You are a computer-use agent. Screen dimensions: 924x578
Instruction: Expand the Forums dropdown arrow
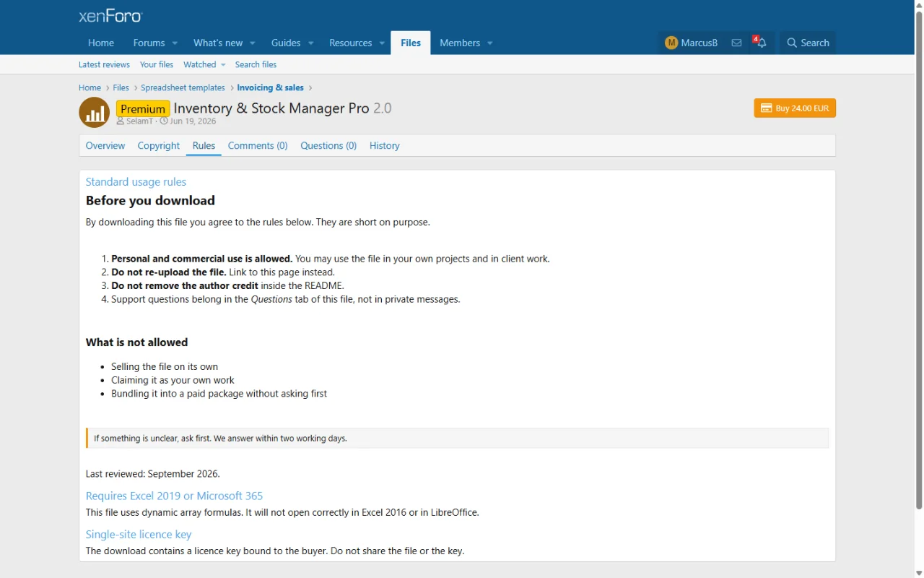[x=175, y=43]
